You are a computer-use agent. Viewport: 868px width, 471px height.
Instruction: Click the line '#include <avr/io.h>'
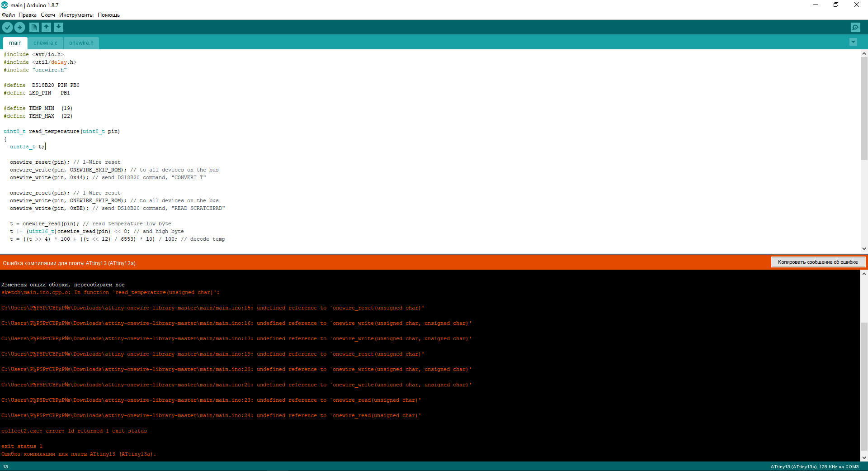click(x=34, y=54)
